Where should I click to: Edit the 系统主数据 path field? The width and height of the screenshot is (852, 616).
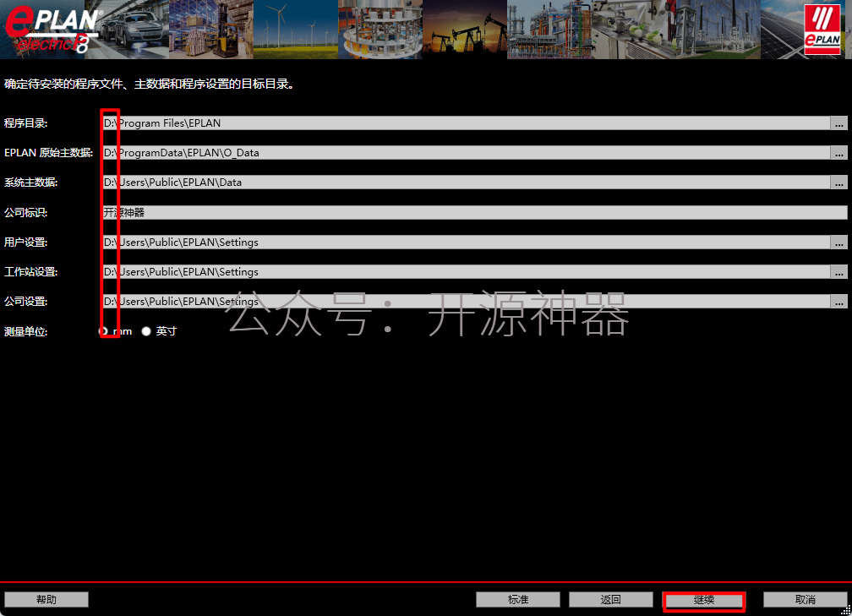467,183
